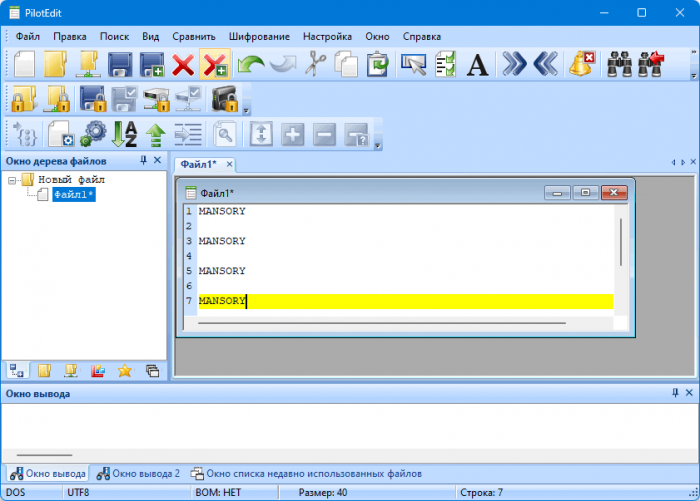700x501 pixels.
Task: Click the New file icon in toolbar
Action: (24, 65)
